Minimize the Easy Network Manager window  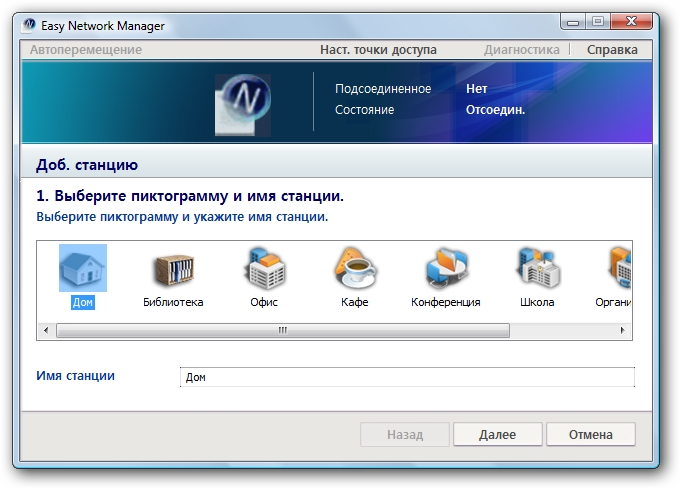(x=573, y=22)
